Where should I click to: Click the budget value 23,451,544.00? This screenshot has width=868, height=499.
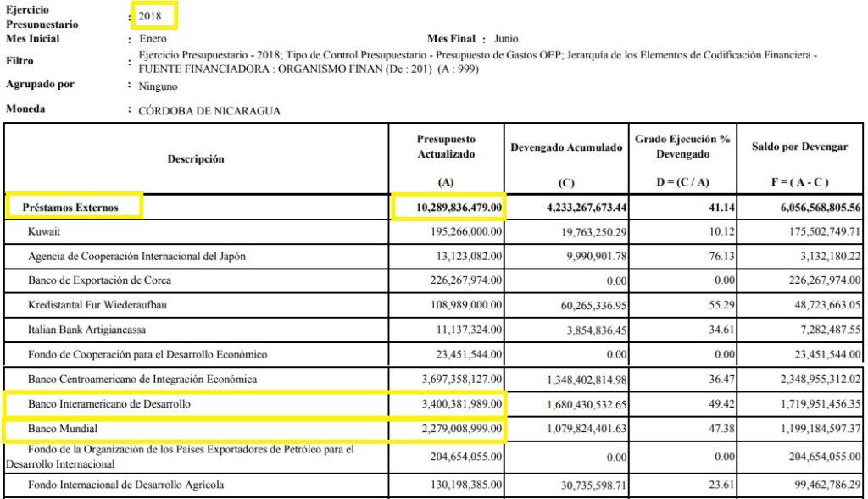(x=469, y=354)
